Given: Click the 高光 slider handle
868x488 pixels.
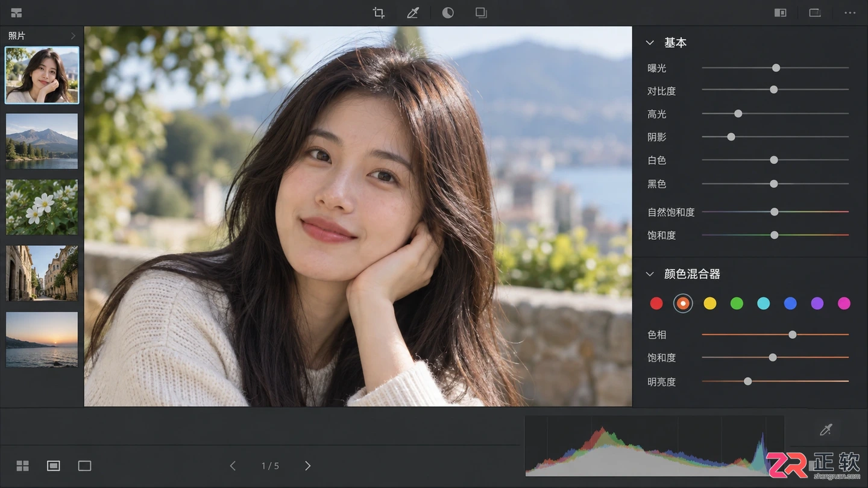Looking at the screenshot, I should coord(738,113).
